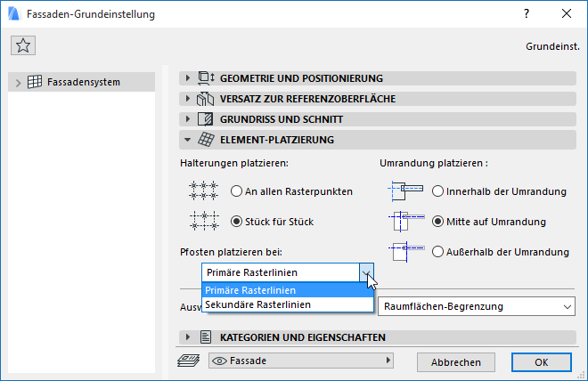The image size is (588, 381).
Task: Open the Raumflächen-Begrenzung dropdown
Action: coord(476,307)
